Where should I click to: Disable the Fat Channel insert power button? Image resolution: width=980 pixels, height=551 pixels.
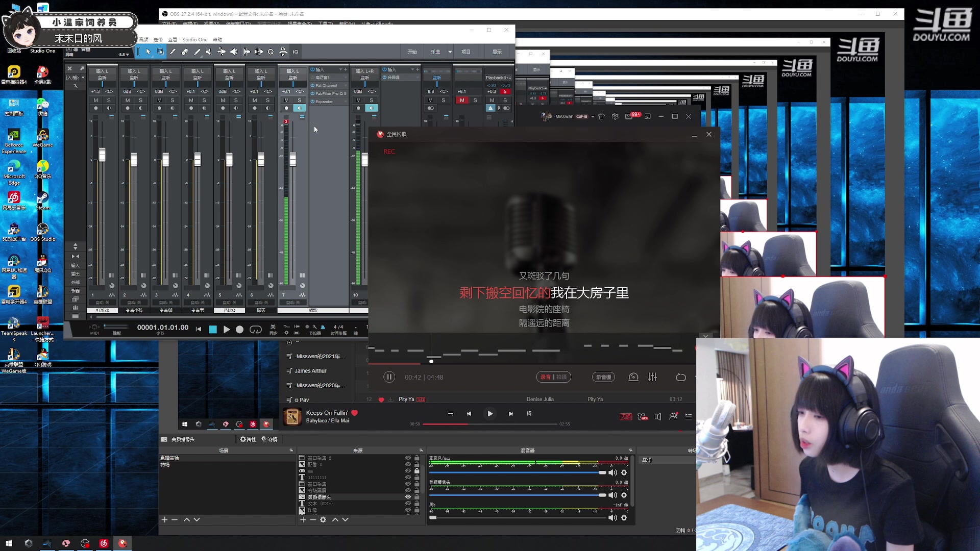coord(312,85)
